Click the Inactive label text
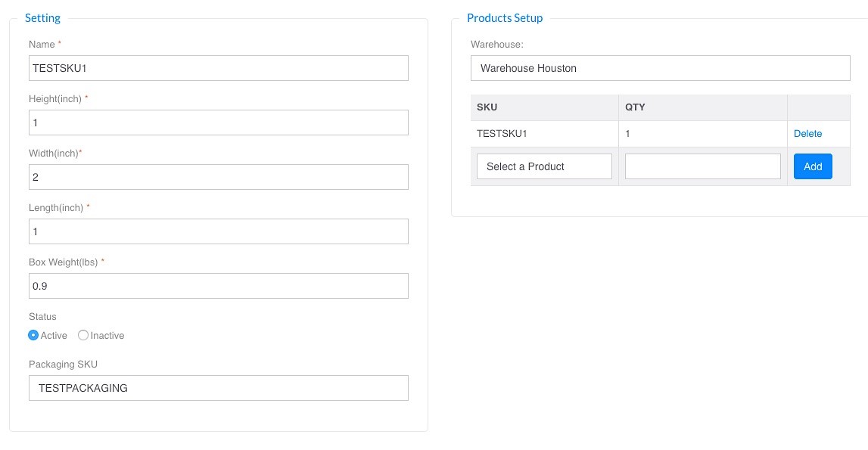The height and width of the screenshot is (450, 868). 107,336
